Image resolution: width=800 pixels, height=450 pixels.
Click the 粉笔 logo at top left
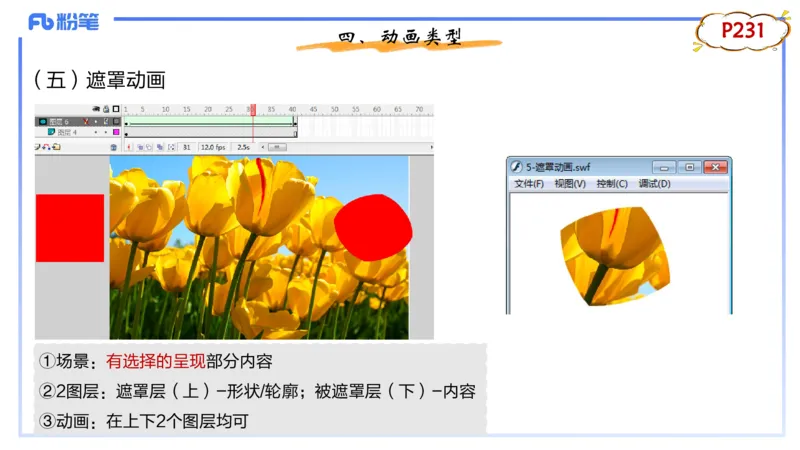point(64,22)
